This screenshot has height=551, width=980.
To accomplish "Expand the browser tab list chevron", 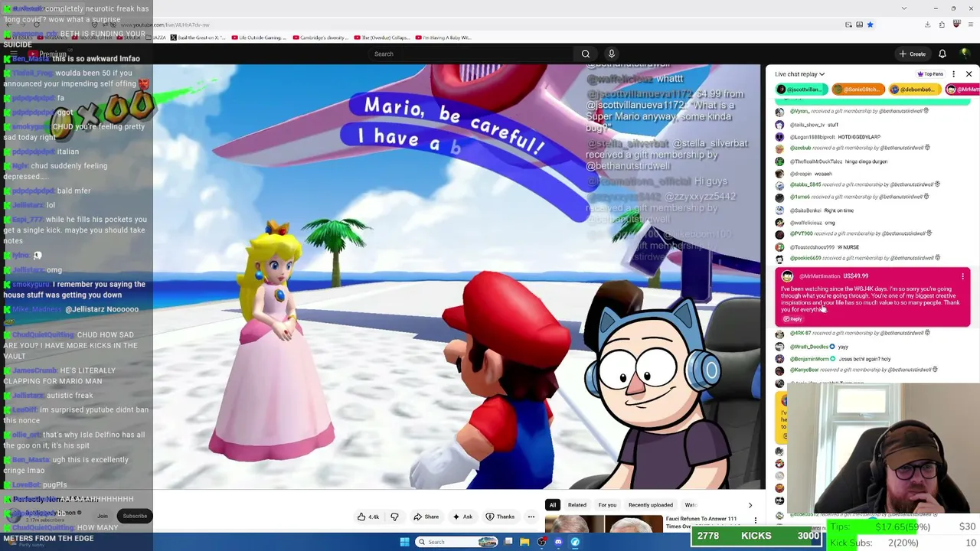I will pos(903,8).
